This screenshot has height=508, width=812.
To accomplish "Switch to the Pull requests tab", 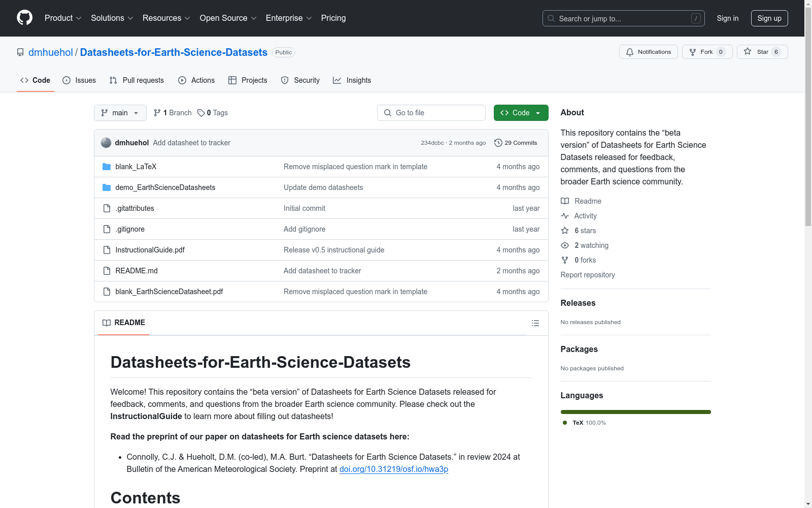I will 137,80.
